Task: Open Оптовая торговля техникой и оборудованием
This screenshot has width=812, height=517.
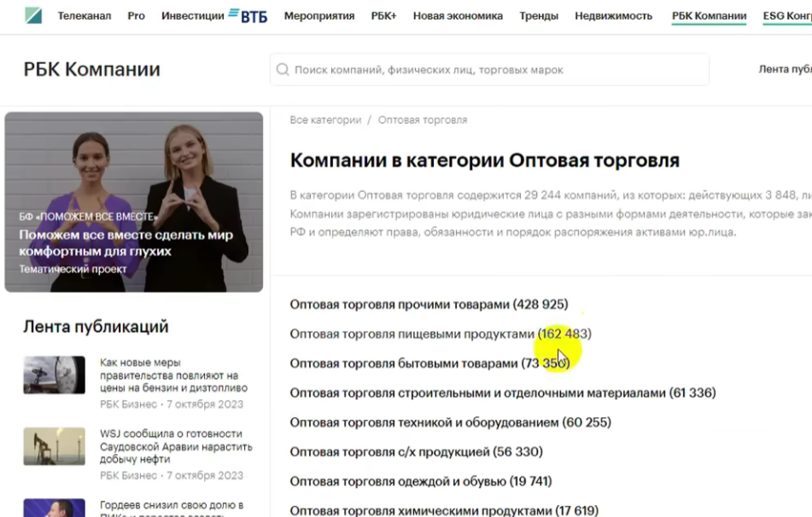Action: click(451, 422)
